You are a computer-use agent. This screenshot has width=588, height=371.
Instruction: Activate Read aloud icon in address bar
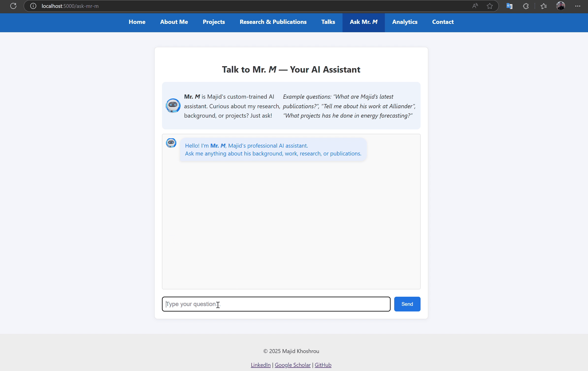pyautogui.click(x=475, y=6)
